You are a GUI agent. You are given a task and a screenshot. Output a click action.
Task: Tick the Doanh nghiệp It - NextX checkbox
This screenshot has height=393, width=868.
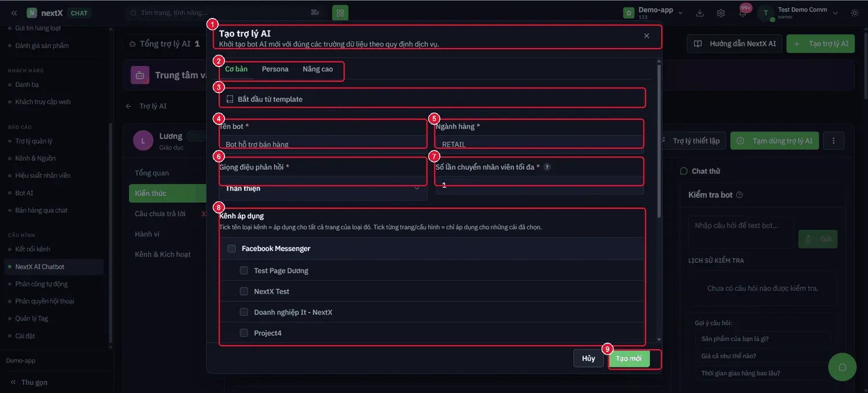click(244, 312)
